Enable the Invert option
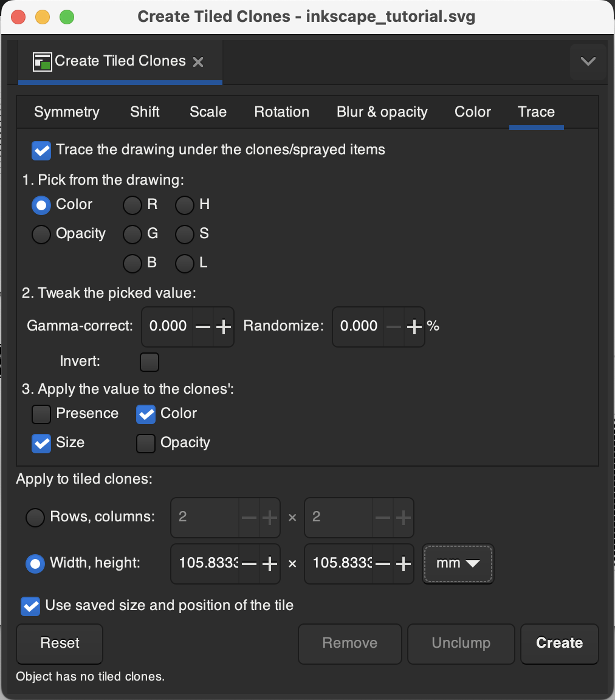 tap(149, 362)
